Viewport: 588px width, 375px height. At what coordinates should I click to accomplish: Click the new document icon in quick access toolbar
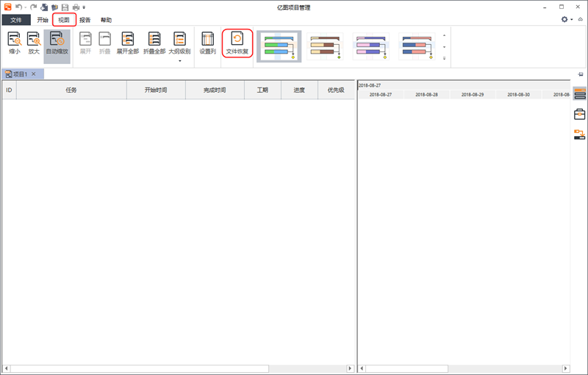click(44, 7)
